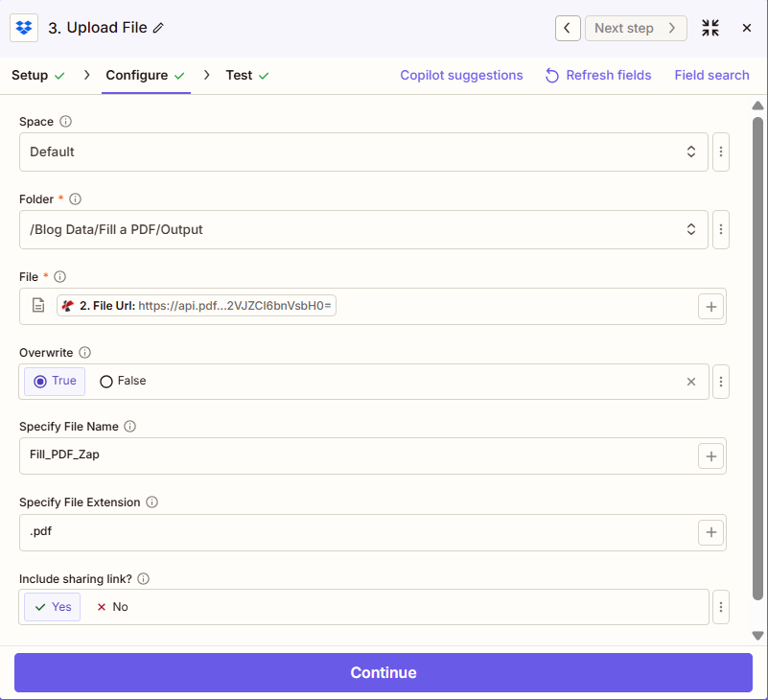Choose Yes for Include sharing link
The image size is (768, 700).
[x=53, y=607]
